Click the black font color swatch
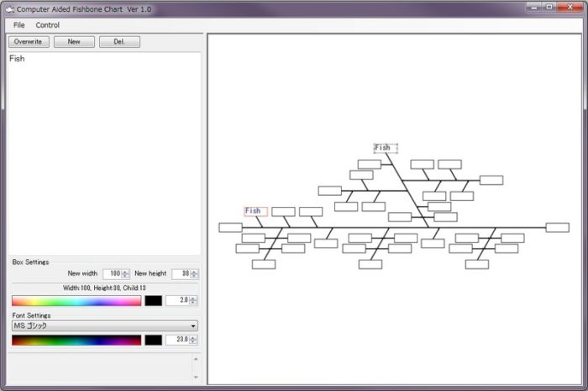The height and width of the screenshot is (391, 588). (x=154, y=341)
